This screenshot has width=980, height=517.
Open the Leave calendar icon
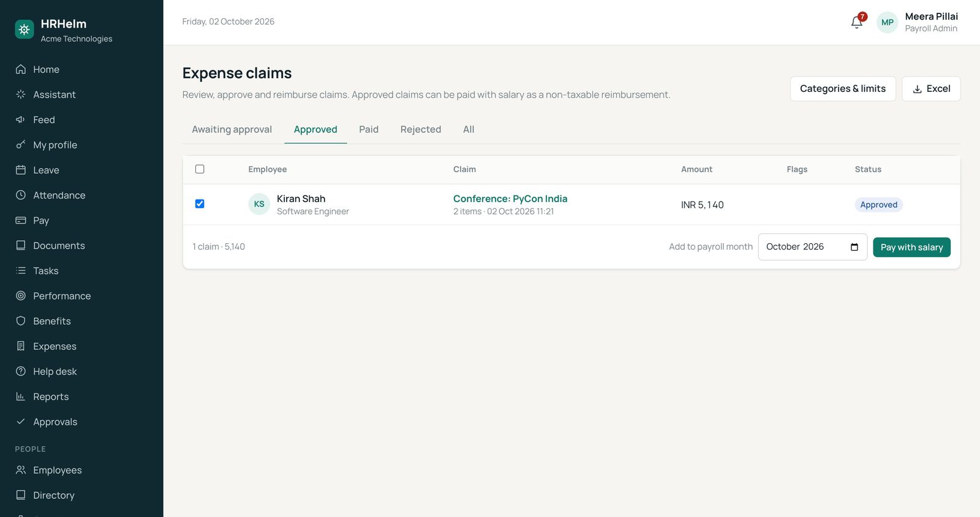(x=21, y=170)
